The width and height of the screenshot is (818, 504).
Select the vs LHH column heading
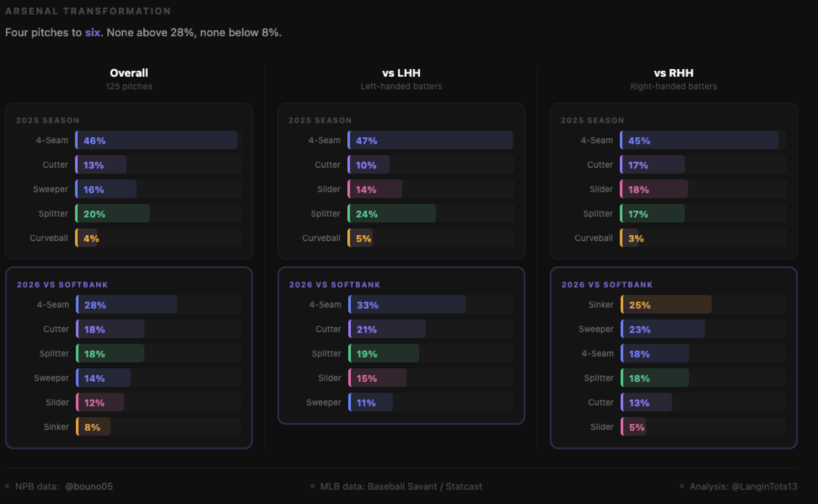point(401,73)
